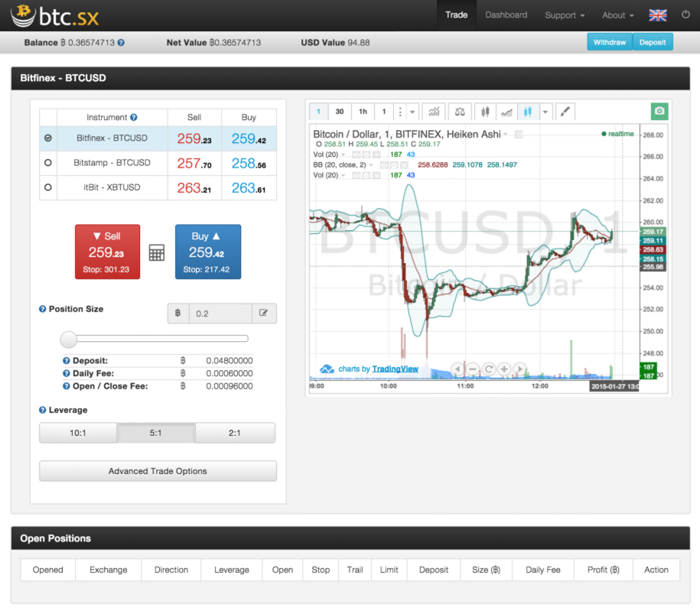Click the Bitstamp sell price 257.70
The width and height of the screenshot is (700, 611).
[194, 164]
